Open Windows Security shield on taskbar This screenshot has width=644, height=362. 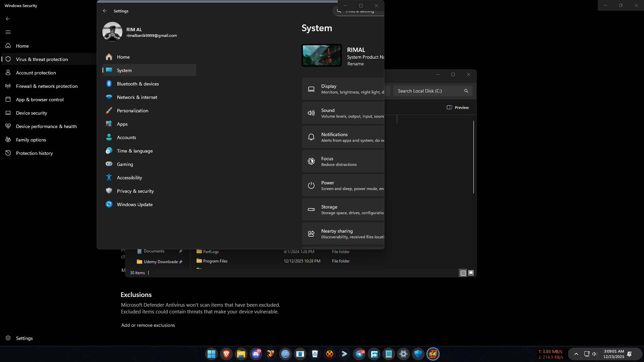pos(418,354)
